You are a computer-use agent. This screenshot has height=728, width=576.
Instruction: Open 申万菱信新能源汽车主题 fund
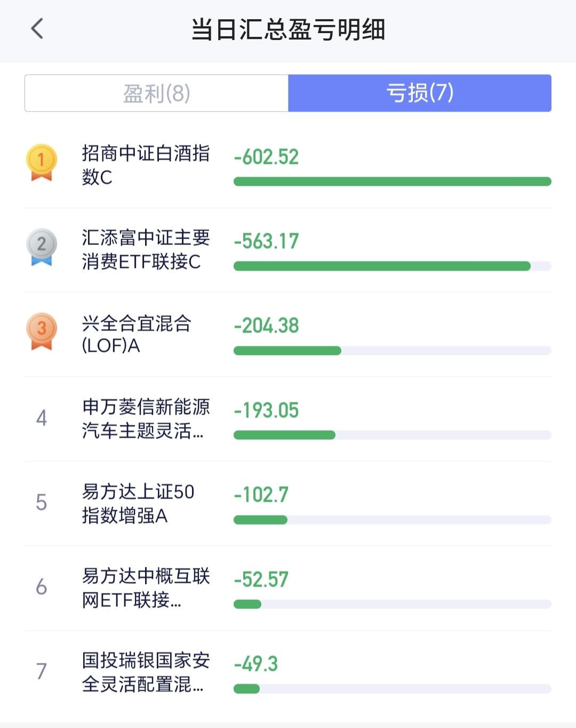click(x=145, y=418)
